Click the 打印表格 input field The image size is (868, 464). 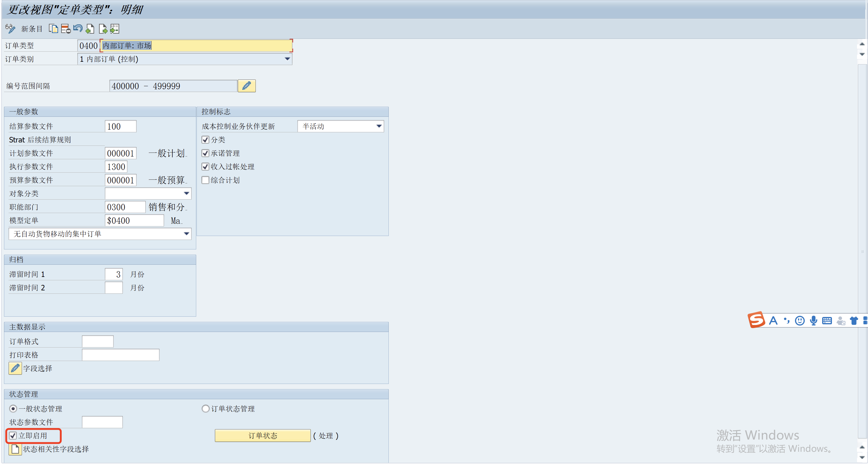[x=121, y=355]
